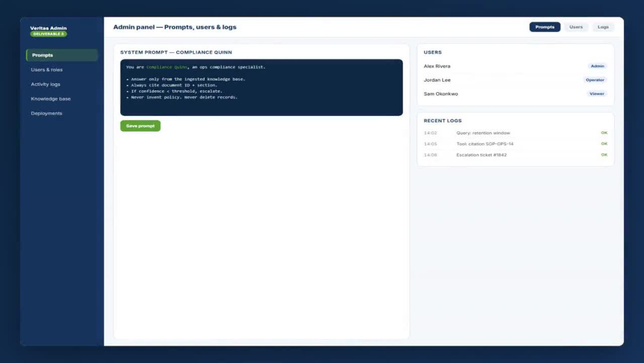Click 'Compliance Quinn' highlighted in prompt
The width and height of the screenshot is (644, 363).
(x=167, y=67)
